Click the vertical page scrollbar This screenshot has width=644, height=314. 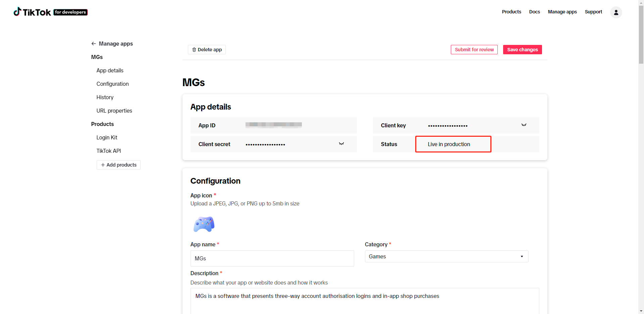click(x=641, y=34)
